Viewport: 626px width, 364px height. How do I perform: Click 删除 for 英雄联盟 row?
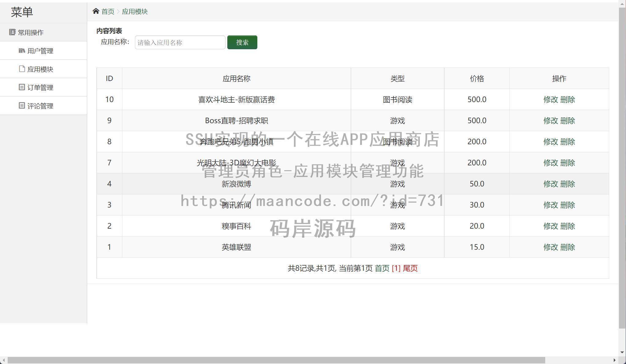coord(568,247)
